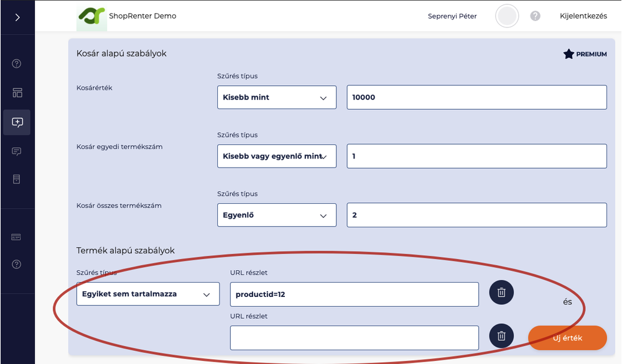Click Kijelentkezés to log out

pyautogui.click(x=583, y=16)
